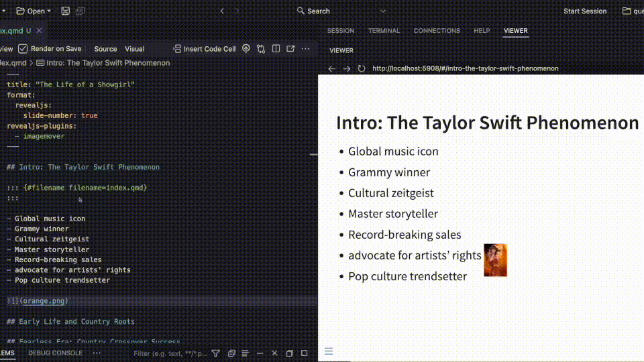Screen dimensions: 644x362
Task: Minimize the bottom panel with dash icon
Action: pyautogui.click(x=260, y=353)
